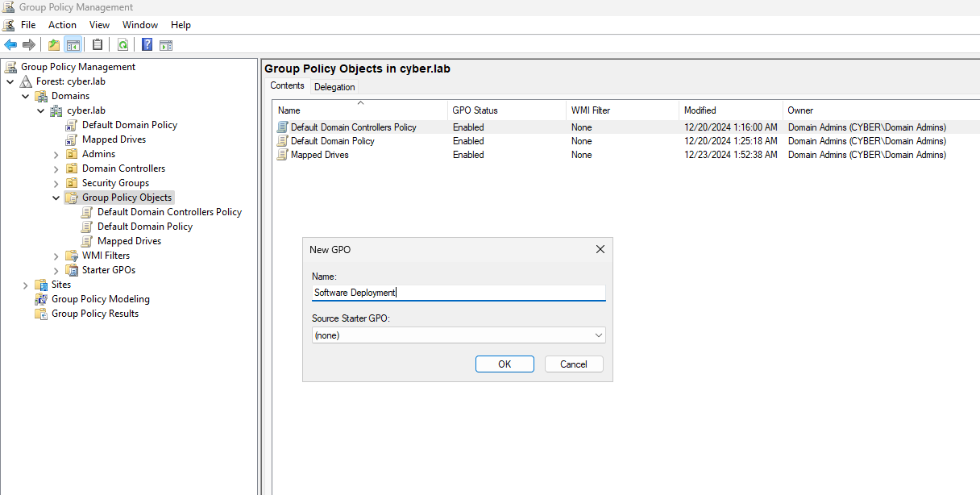Select Default Domain Controllers Policy in list
The image size is (980, 495).
click(x=353, y=127)
